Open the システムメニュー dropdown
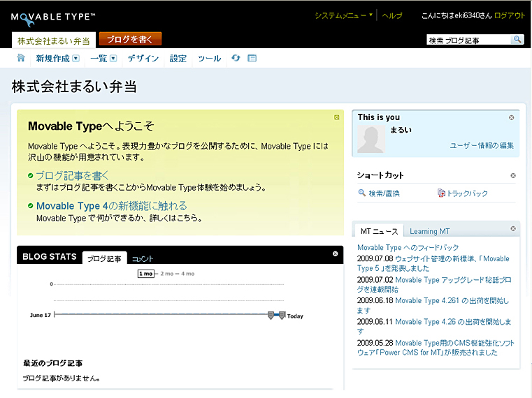Screen dimensions: 532x398 pos(343,15)
